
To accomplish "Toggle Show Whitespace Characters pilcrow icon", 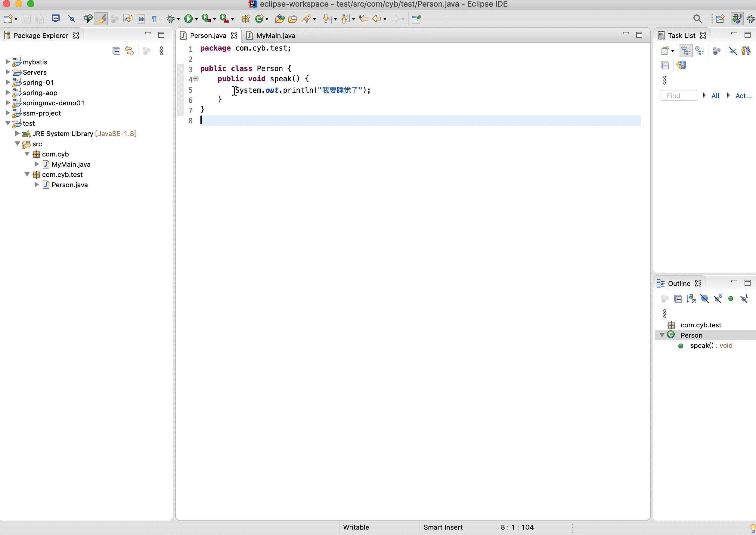I will (x=154, y=19).
